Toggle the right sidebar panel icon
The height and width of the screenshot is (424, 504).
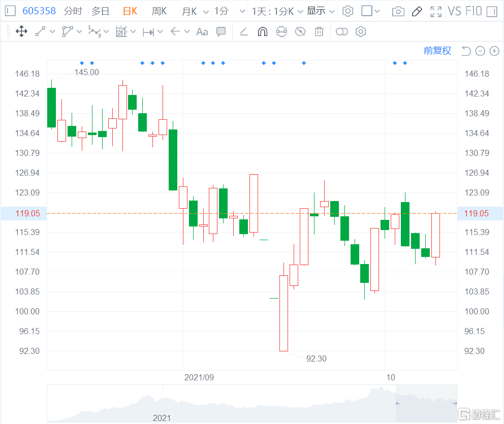pos(492,12)
